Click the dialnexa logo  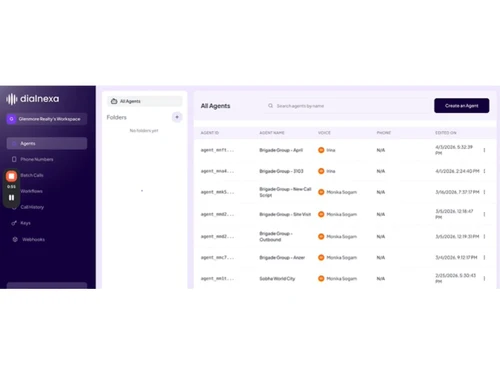(x=33, y=99)
